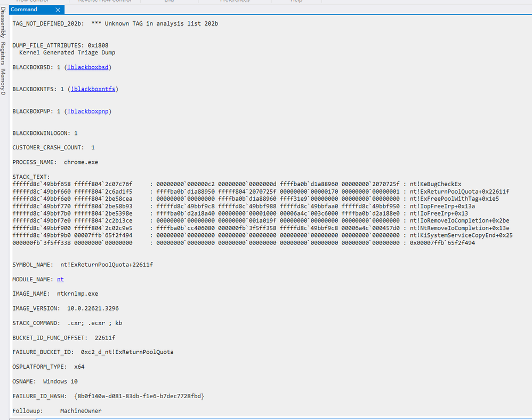Click IMAGE_NAME ntkrnlmp.exe text
This screenshot has height=420, width=532.
tap(55, 294)
